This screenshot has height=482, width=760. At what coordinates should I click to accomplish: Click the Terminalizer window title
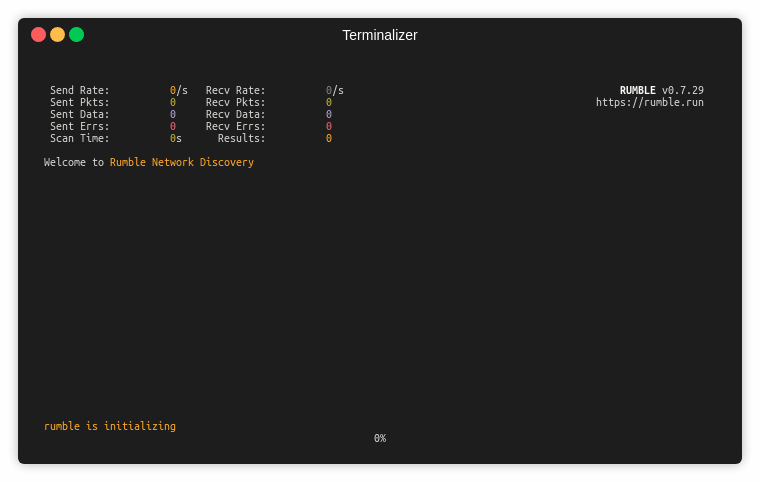pos(380,35)
